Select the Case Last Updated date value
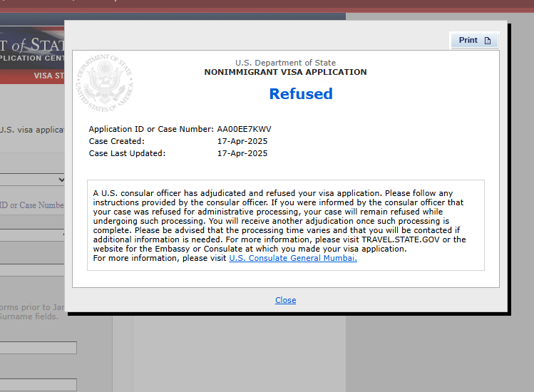The width and height of the screenshot is (534, 392). [242, 153]
